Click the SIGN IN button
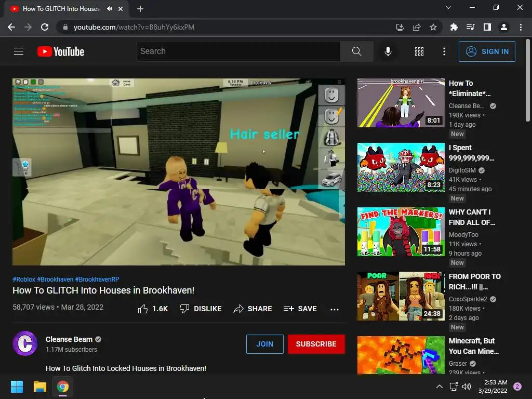Image resolution: width=532 pixels, height=399 pixels. tap(487, 51)
